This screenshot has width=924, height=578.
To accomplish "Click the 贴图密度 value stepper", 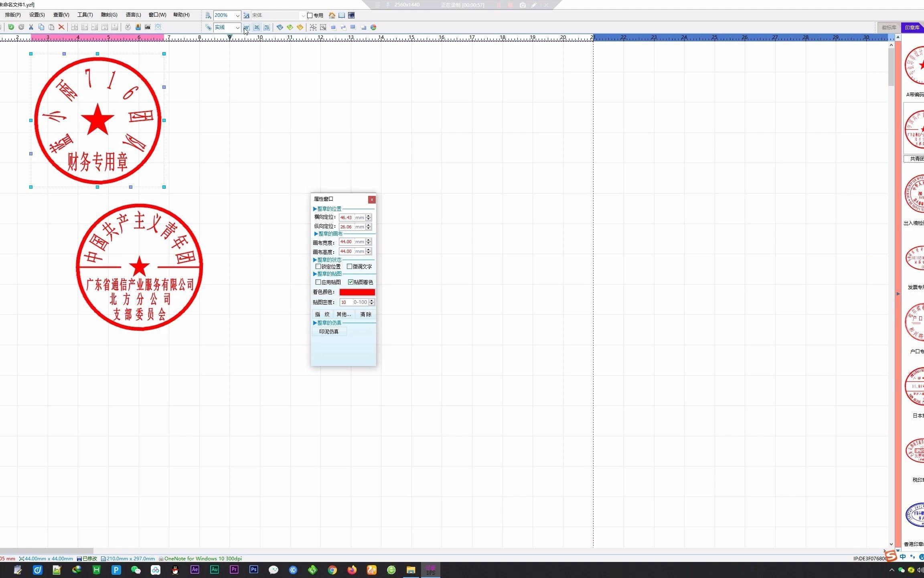I will pyautogui.click(x=372, y=302).
